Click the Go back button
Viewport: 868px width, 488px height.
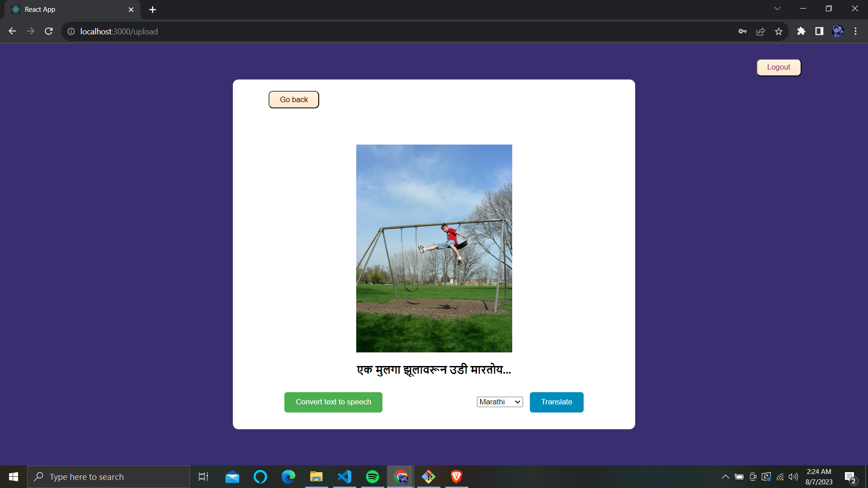[293, 99]
